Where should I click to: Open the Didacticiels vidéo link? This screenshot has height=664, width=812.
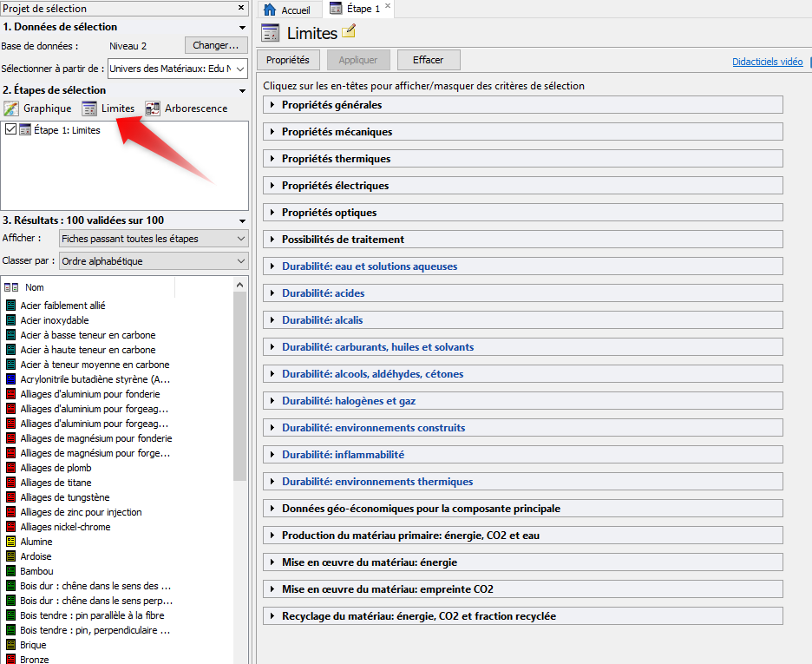point(767,62)
